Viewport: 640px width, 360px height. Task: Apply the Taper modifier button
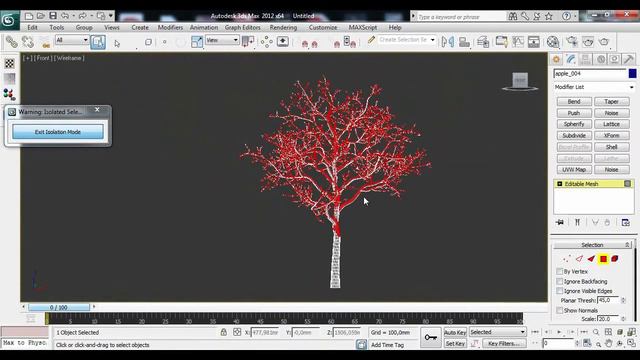(611, 102)
